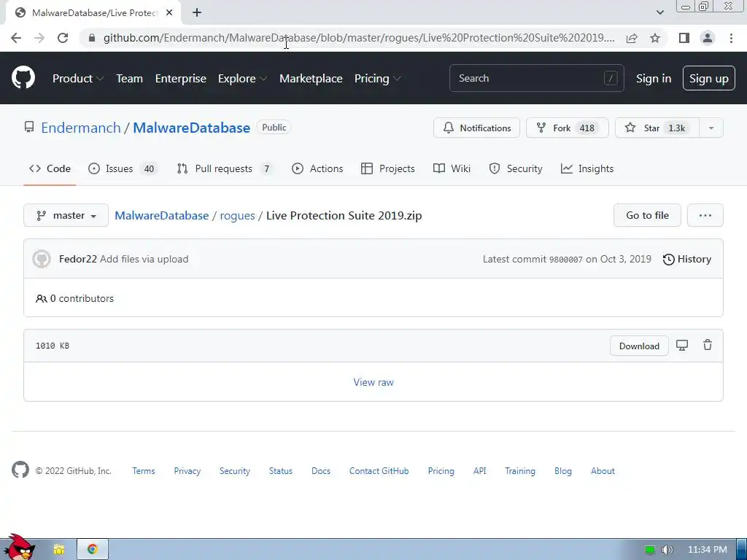Open the three-dot file options menu
This screenshot has height=560, width=747.
point(705,215)
